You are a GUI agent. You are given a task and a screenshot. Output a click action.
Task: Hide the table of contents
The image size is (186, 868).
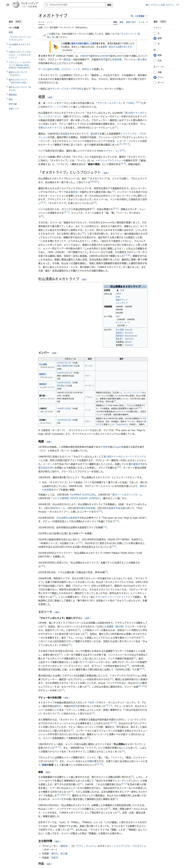point(18,22)
